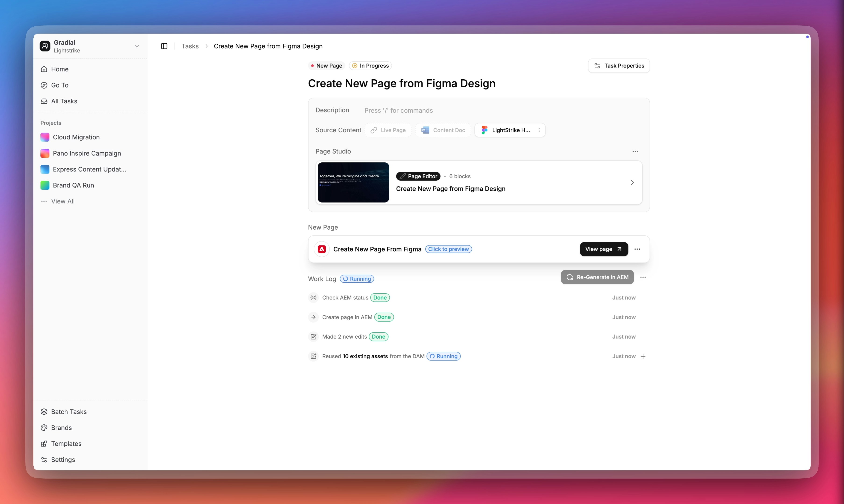Open Task Properties panel

pos(619,66)
